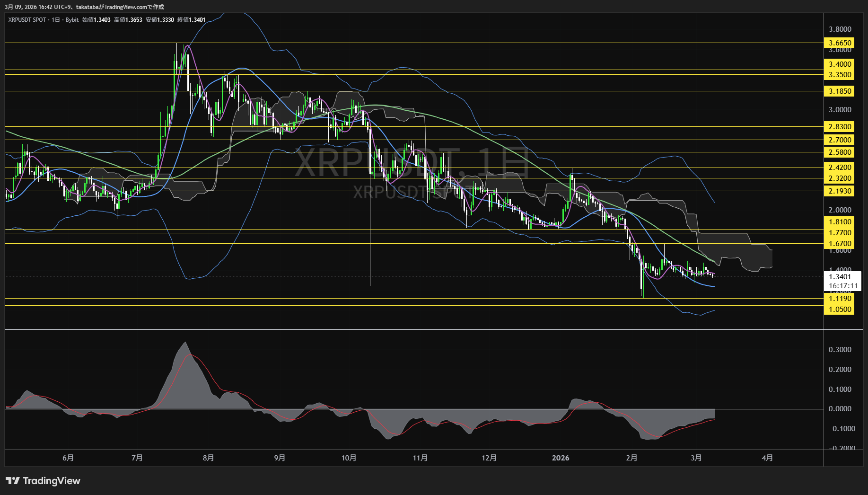Click the 2026 year marker on the time axis
Viewport: 868px width, 495px height.
561,458
